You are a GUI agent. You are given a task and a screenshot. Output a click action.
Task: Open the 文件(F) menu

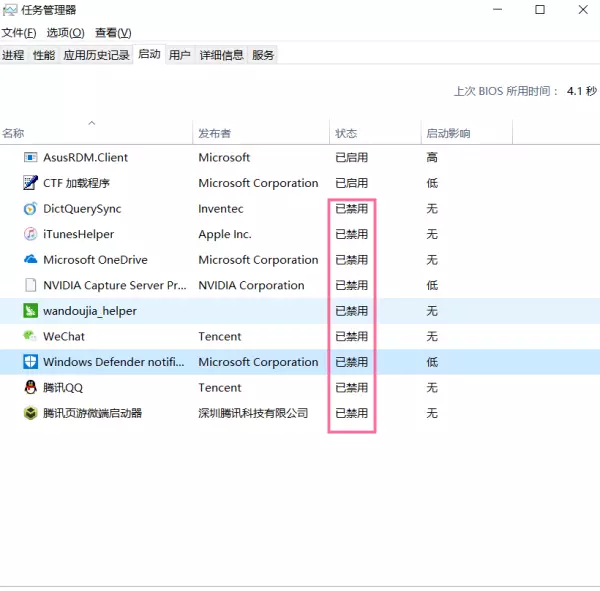(19, 33)
